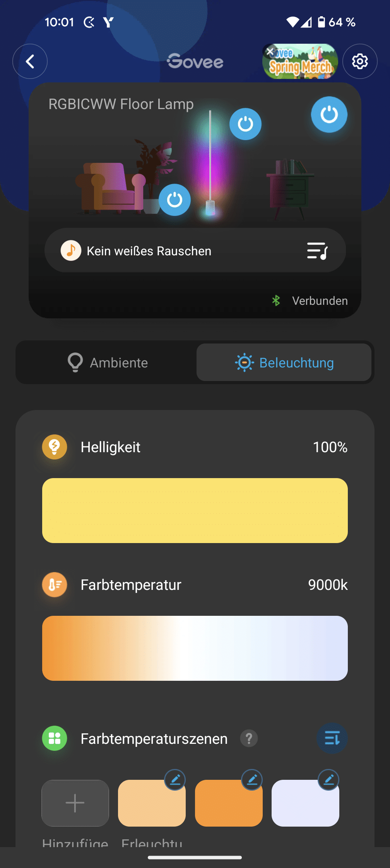This screenshot has height=868, width=390.
Task: Tap the Bluetooth connected status icon
Action: [x=276, y=301]
